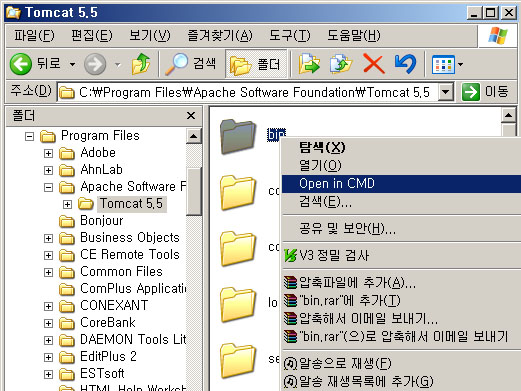Click the Move To folder icon

click(309, 64)
